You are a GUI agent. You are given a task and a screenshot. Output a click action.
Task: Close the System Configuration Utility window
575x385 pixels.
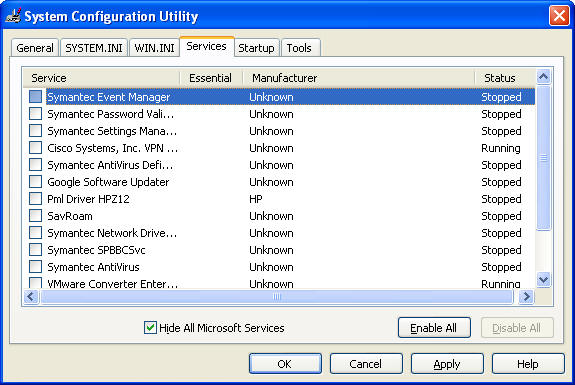tap(559, 16)
